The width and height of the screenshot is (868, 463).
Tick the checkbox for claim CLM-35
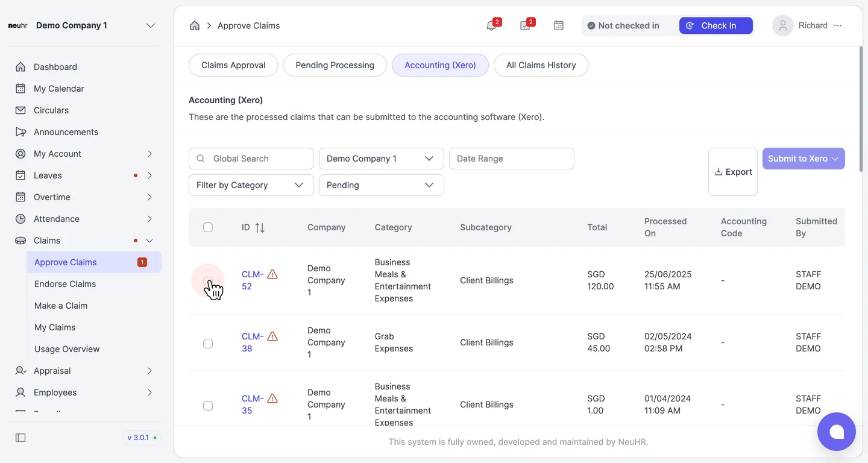[208, 406]
